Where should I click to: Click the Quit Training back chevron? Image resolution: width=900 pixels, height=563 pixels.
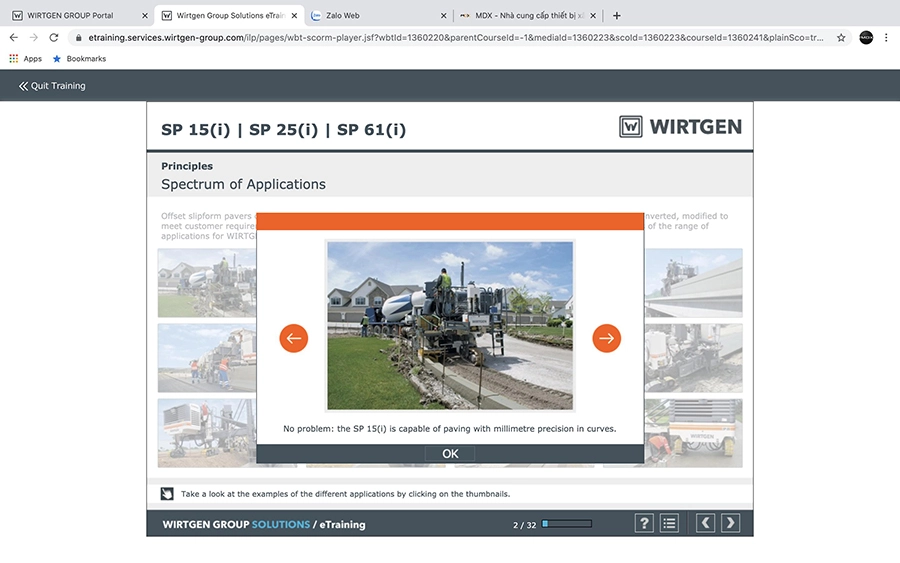[x=23, y=86]
